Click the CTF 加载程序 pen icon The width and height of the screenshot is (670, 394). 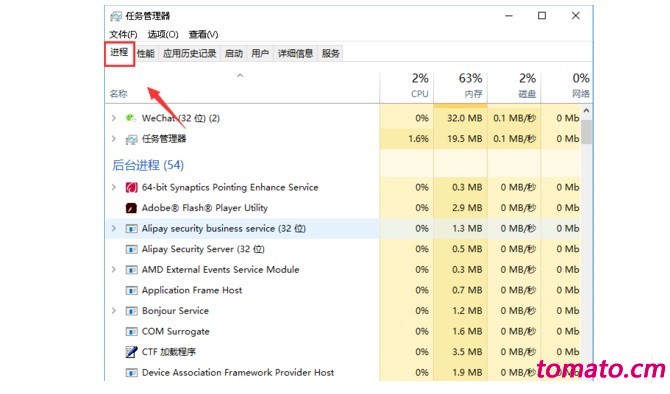[131, 352]
